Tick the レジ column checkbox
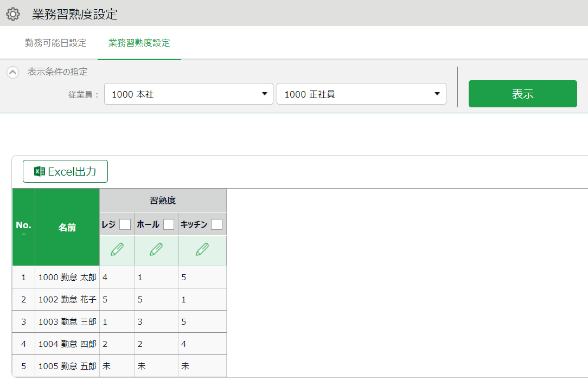 [125, 224]
